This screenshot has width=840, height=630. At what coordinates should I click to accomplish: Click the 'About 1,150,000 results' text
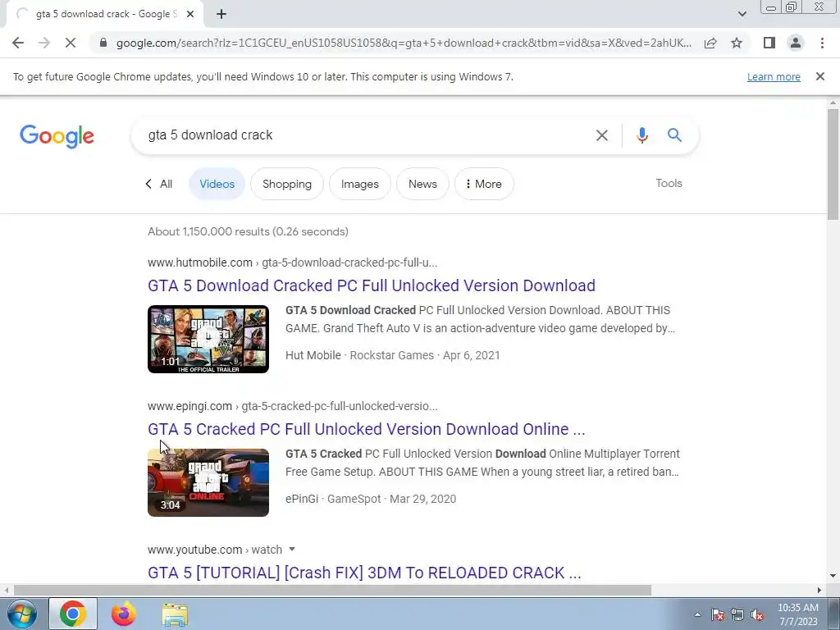tap(248, 231)
